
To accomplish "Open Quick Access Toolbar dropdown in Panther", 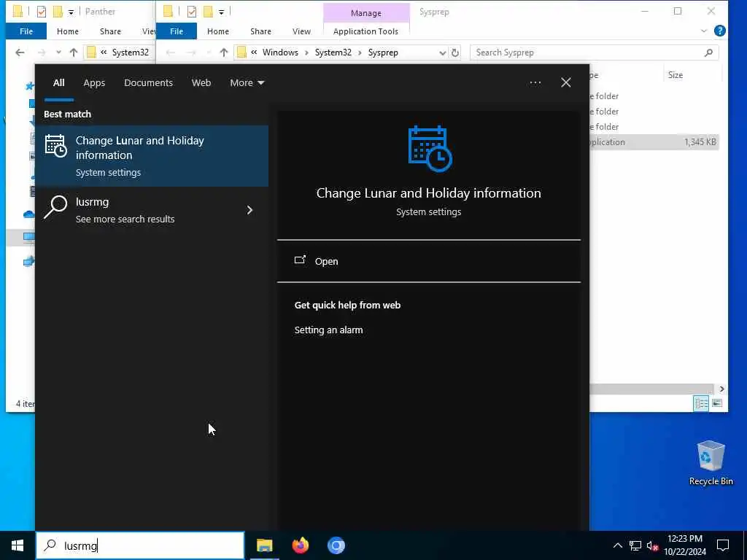I will [71, 12].
